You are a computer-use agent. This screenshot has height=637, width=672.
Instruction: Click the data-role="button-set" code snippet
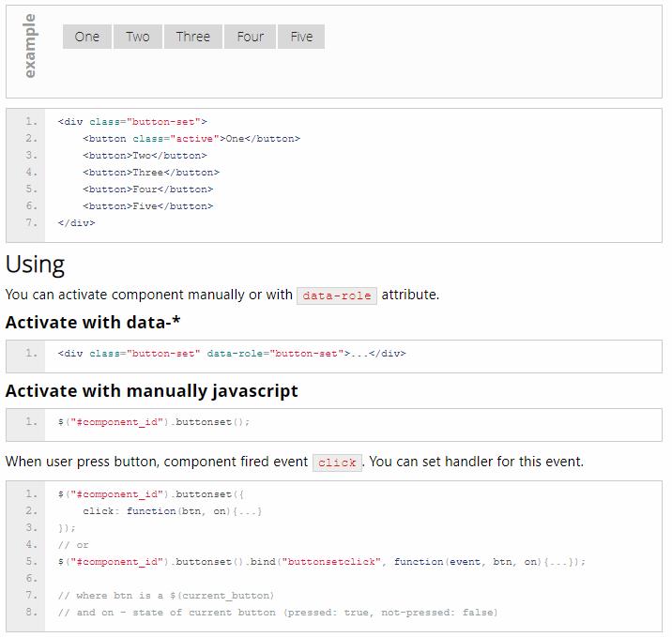[x=231, y=354]
